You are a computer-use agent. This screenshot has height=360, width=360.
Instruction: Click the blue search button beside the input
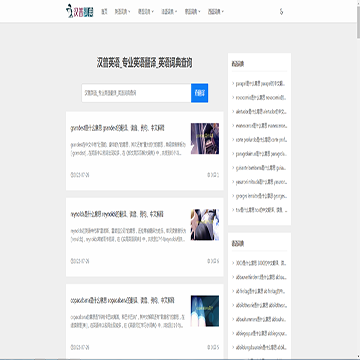tap(199, 93)
